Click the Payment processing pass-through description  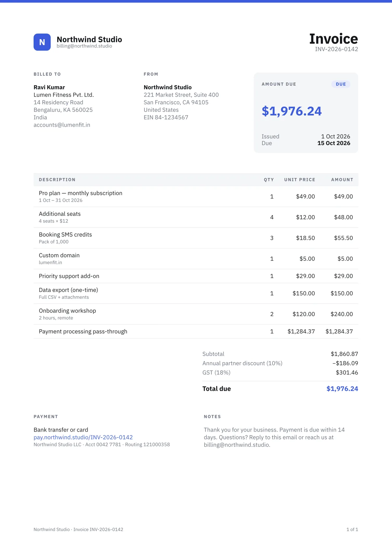pos(83,331)
